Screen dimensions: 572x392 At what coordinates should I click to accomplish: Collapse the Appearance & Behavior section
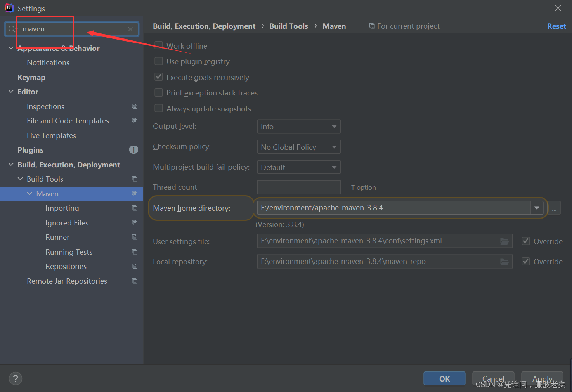11,48
